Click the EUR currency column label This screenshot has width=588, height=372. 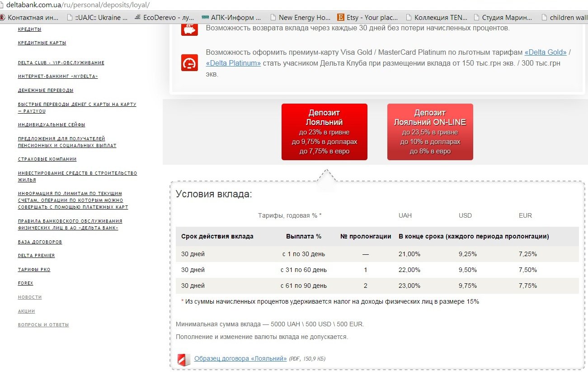tap(525, 215)
